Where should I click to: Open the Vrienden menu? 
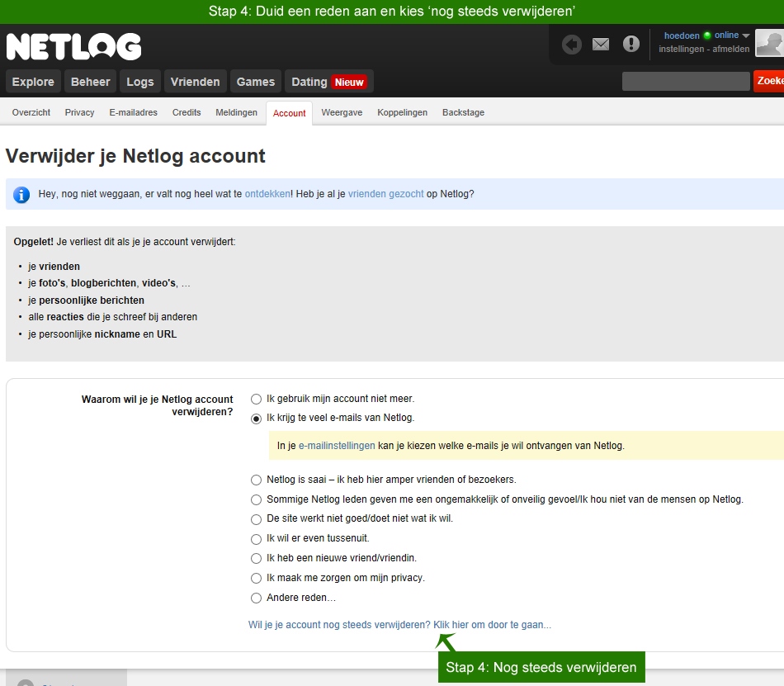click(195, 82)
